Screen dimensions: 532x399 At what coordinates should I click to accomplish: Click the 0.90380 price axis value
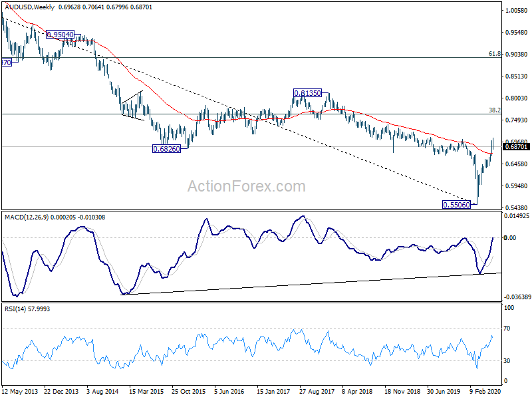pyautogui.click(x=517, y=55)
